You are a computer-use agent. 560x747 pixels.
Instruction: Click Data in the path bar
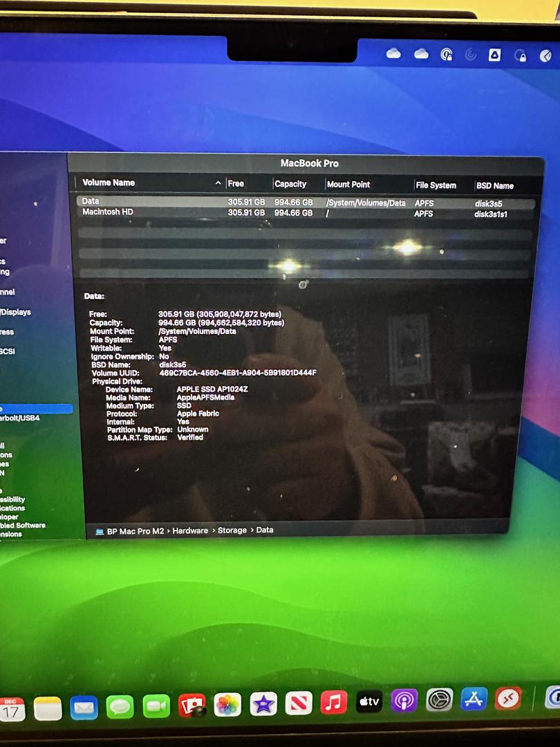coord(265,530)
